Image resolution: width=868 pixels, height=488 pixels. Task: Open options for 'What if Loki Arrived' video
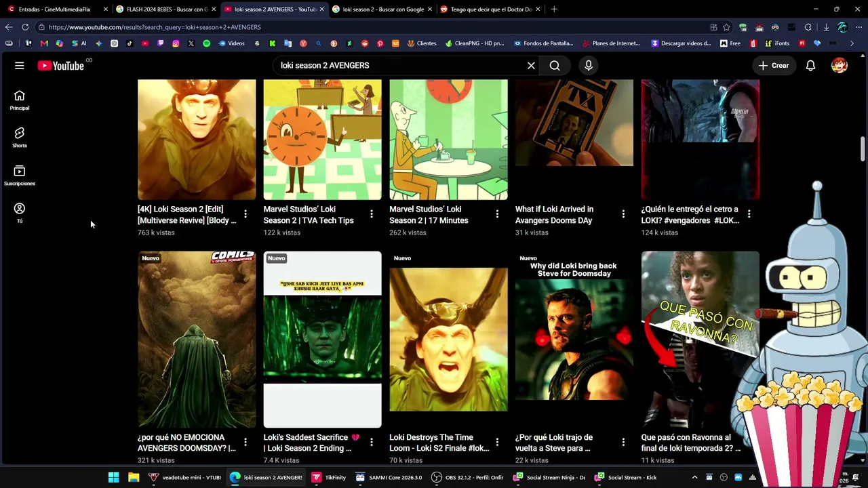point(623,214)
